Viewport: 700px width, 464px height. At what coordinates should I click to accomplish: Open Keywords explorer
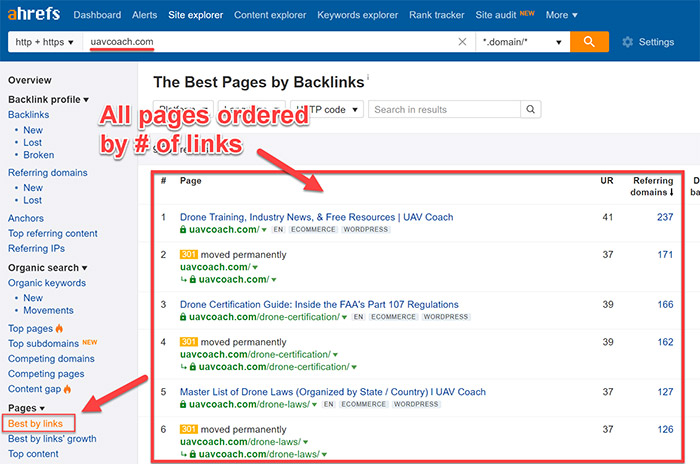point(358,15)
